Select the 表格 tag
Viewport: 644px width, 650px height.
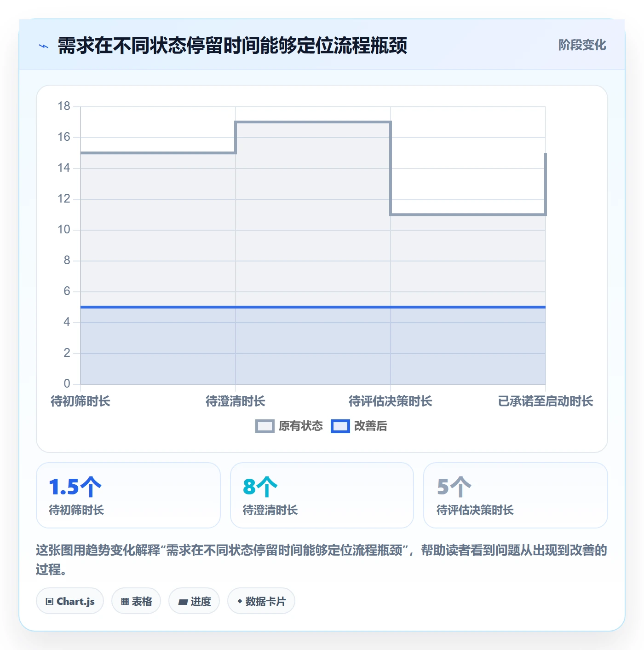[136, 601]
